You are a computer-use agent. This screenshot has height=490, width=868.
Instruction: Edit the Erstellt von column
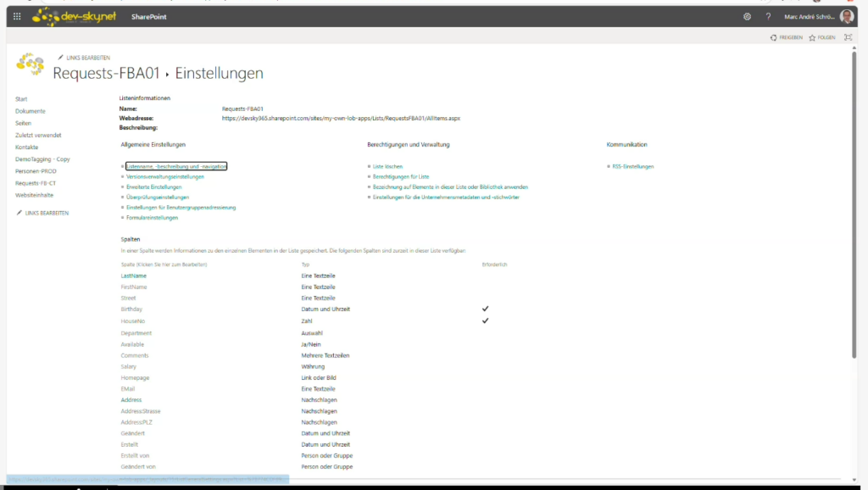pos(135,456)
